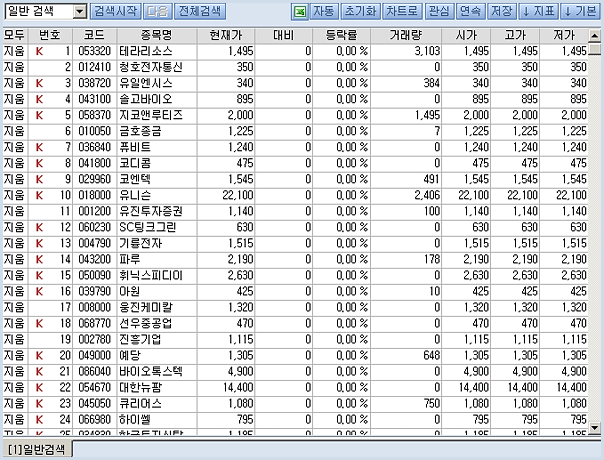The height and width of the screenshot is (460, 604).
Task: Click stock code 053320
Action: click(x=94, y=51)
